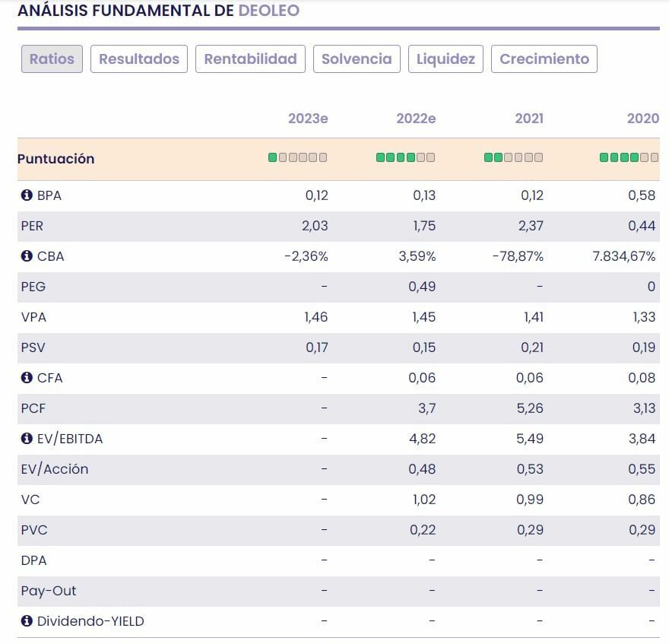Select the PER value 0,44
This screenshot has width=669, height=644.
click(642, 226)
